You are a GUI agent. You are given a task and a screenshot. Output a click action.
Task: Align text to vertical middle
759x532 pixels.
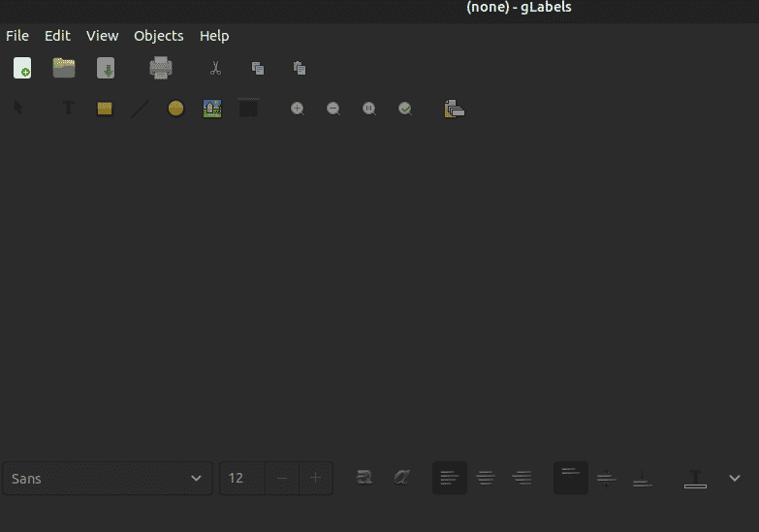coord(607,479)
